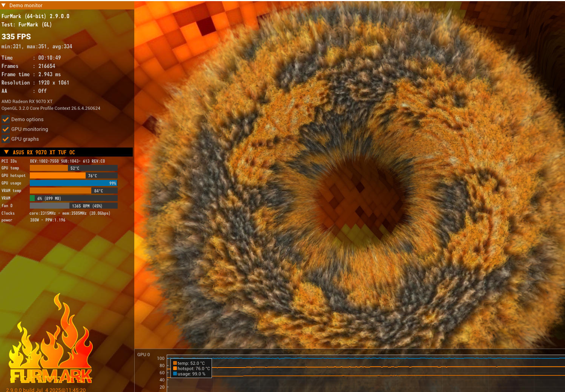Viewport: 565px width, 392px height.
Task: Click the GPU 0 monitoring graph plot
Action: pos(366,374)
